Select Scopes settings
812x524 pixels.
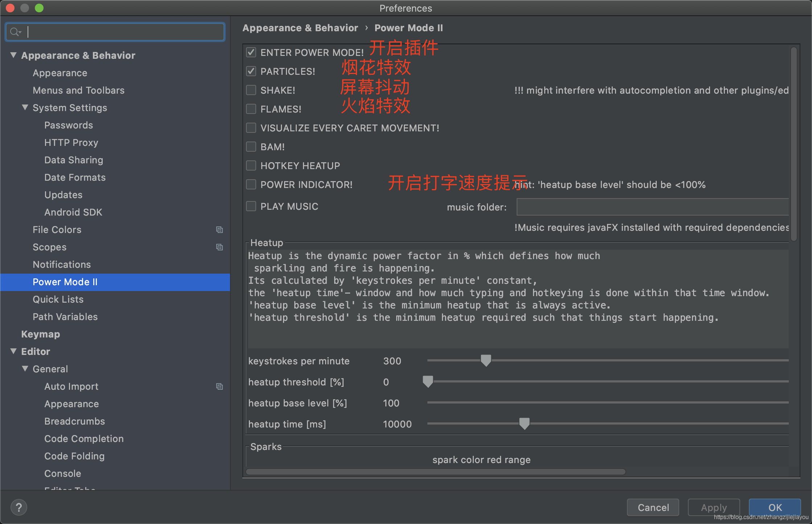[x=49, y=247]
